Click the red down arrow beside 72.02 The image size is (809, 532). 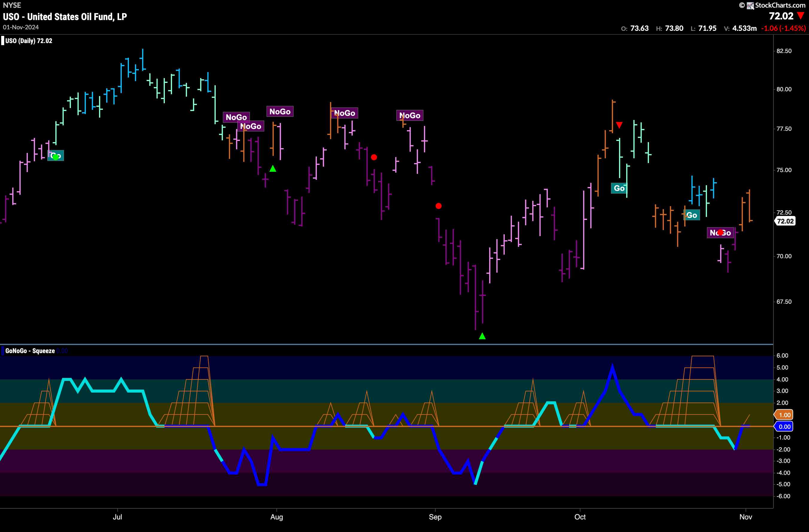(x=801, y=16)
